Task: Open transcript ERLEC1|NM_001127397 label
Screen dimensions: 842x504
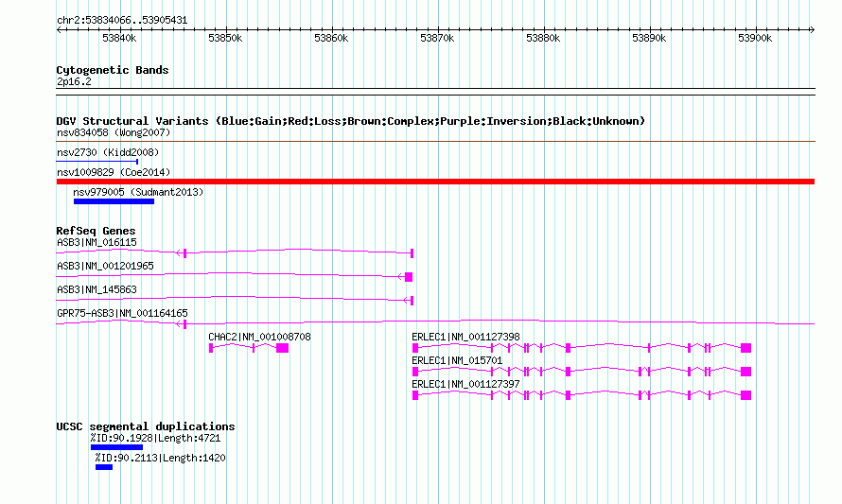Action: point(465,384)
